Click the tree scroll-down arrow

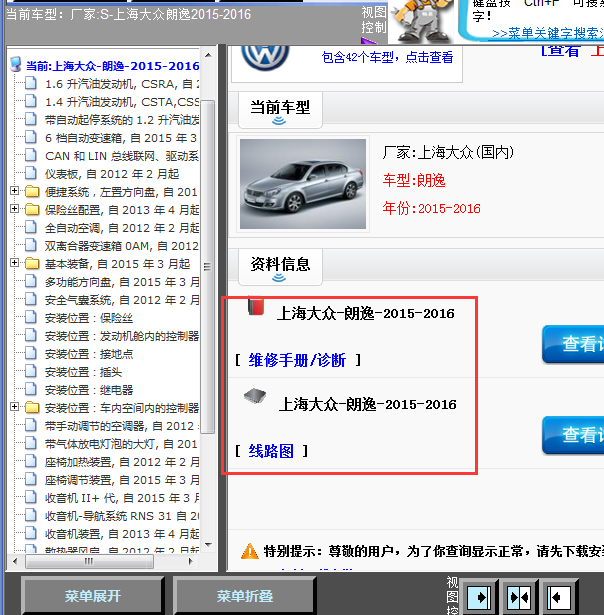click(208, 545)
